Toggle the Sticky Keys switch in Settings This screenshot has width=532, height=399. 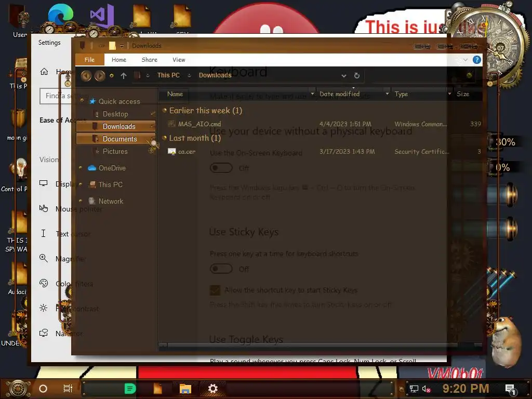click(221, 269)
